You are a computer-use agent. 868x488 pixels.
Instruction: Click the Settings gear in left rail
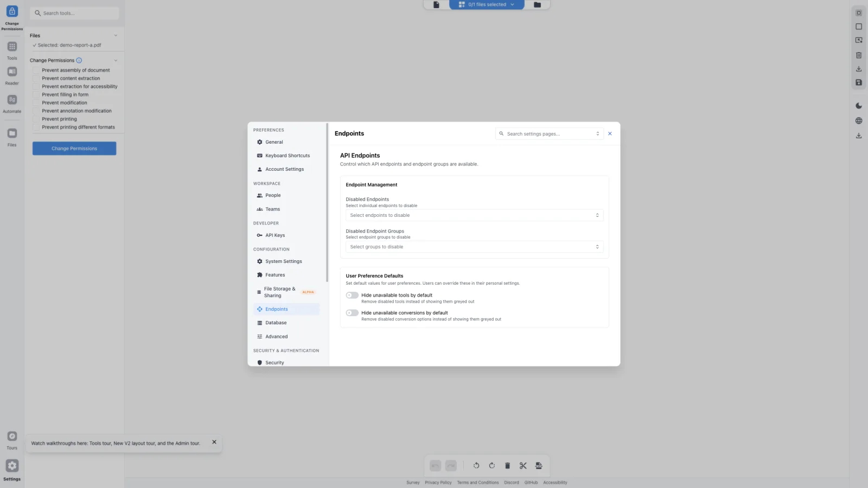coord(12,466)
